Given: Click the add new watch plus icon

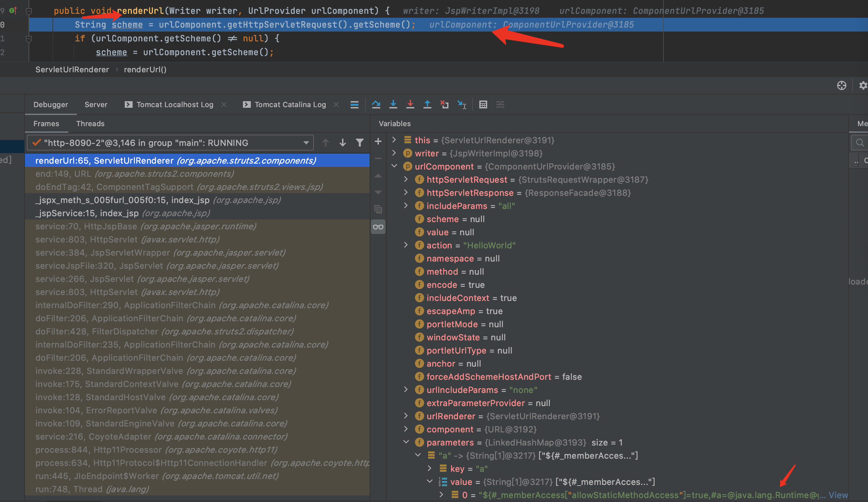Looking at the screenshot, I should [x=378, y=141].
